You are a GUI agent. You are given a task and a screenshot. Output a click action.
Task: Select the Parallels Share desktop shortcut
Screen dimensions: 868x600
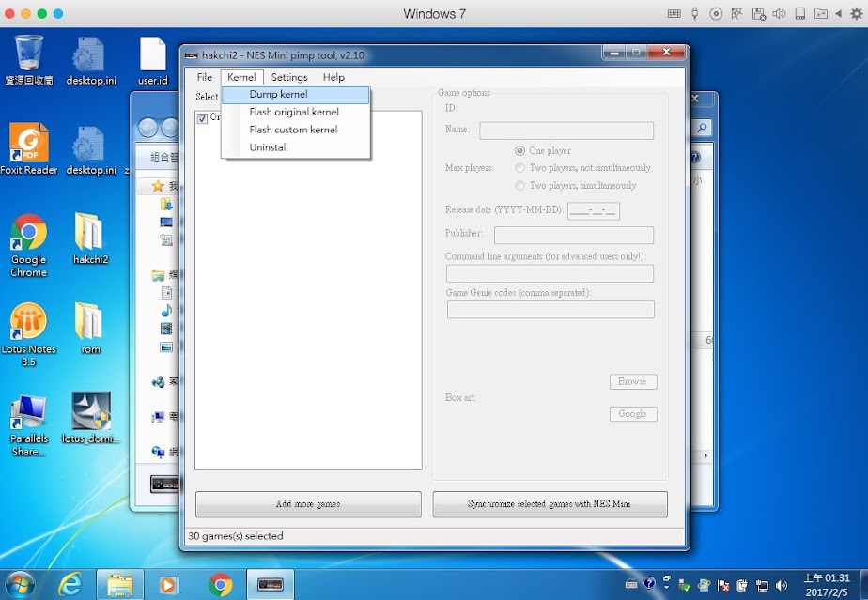tap(29, 425)
